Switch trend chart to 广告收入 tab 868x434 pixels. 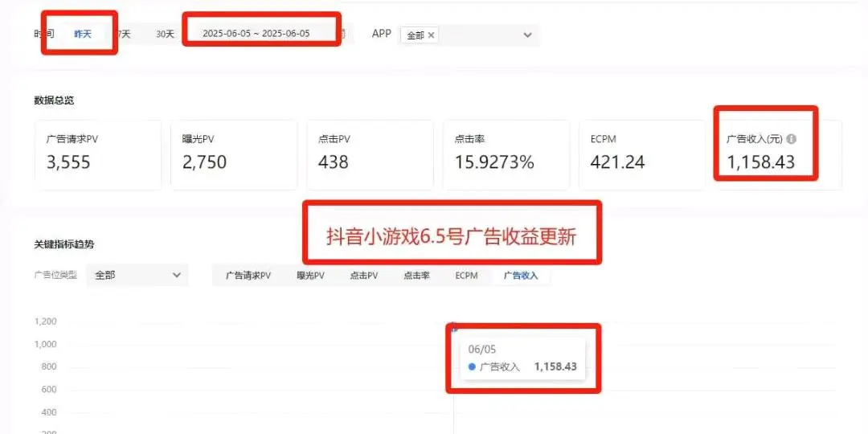521,276
